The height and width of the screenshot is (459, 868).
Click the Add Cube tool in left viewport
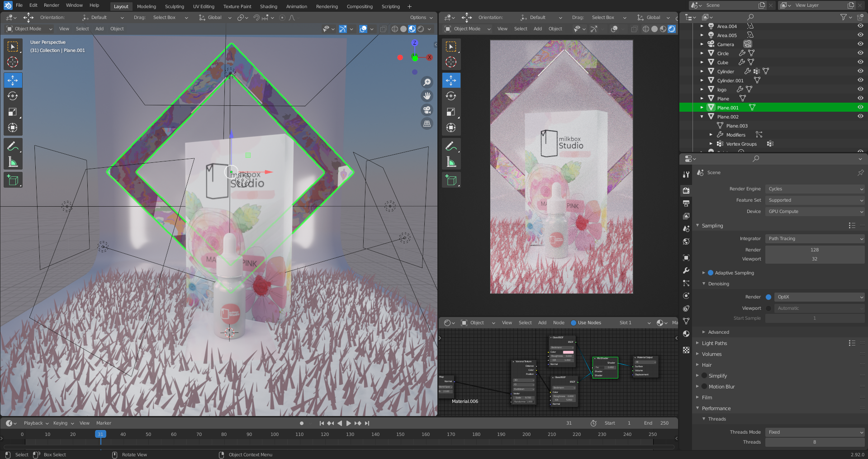coord(13,180)
